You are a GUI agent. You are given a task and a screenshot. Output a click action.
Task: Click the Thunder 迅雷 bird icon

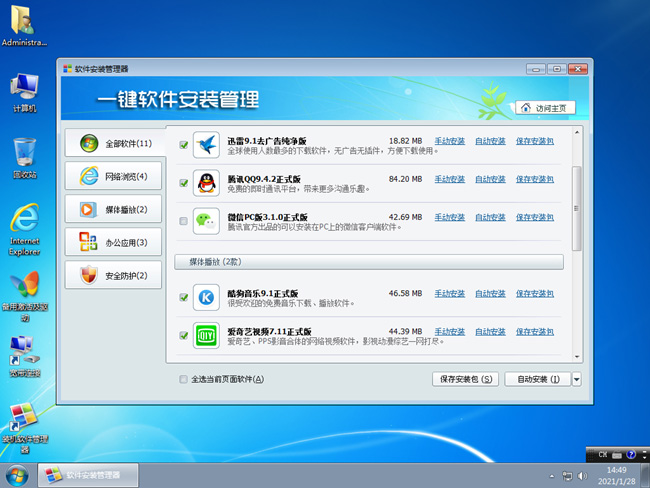(x=206, y=145)
